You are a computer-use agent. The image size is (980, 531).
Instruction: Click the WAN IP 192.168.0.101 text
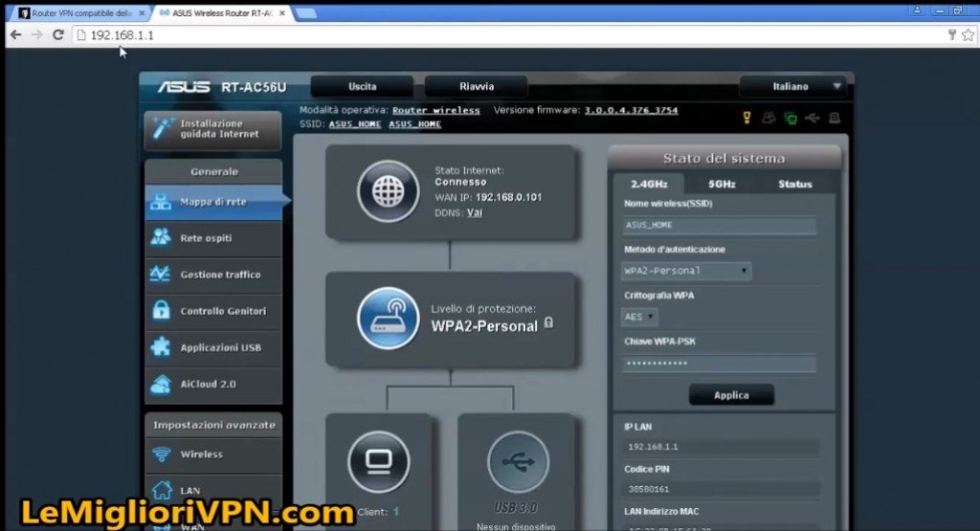489,197
